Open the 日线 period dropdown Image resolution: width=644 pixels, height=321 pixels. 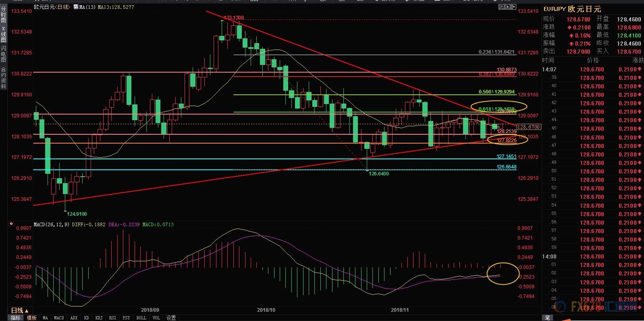[19, 311]
